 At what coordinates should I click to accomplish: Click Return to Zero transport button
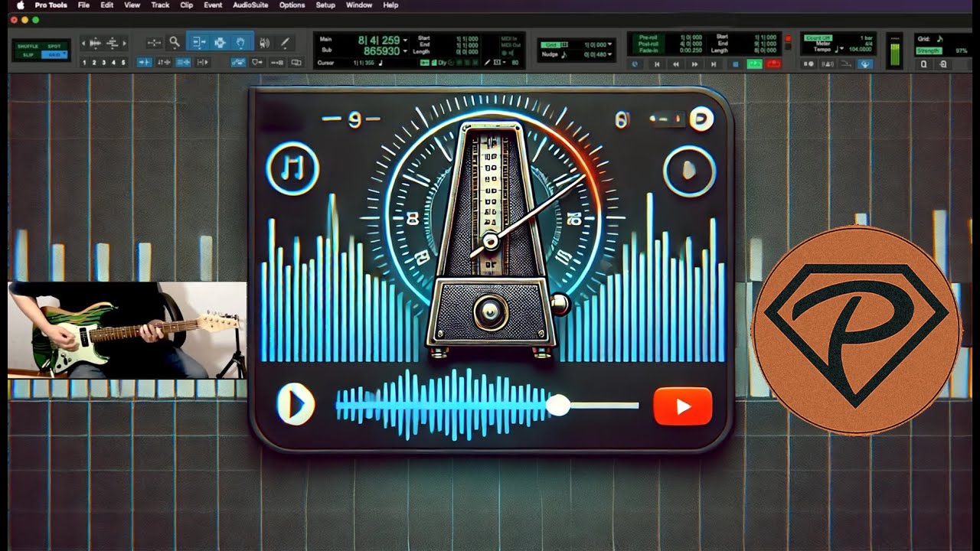657,64
